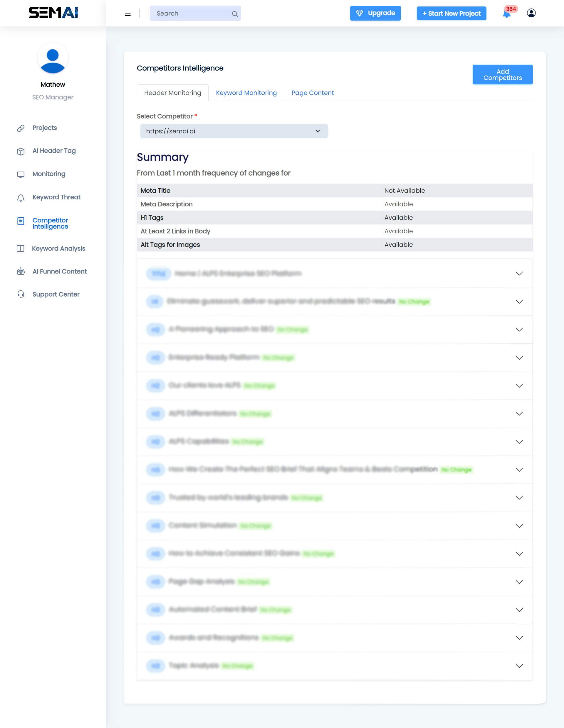
Task: Click the AI Header Tag cube icon
Action: [x=21, y=151]
